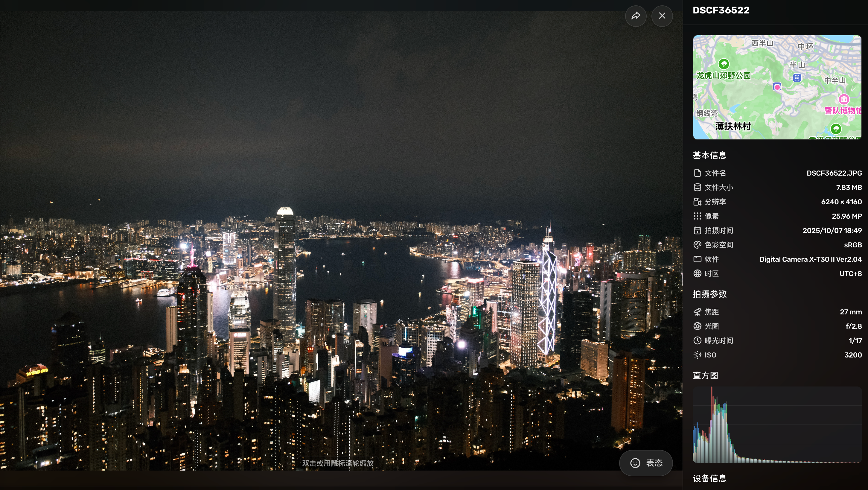Open the 表态 reaction button

coord(646,463)
